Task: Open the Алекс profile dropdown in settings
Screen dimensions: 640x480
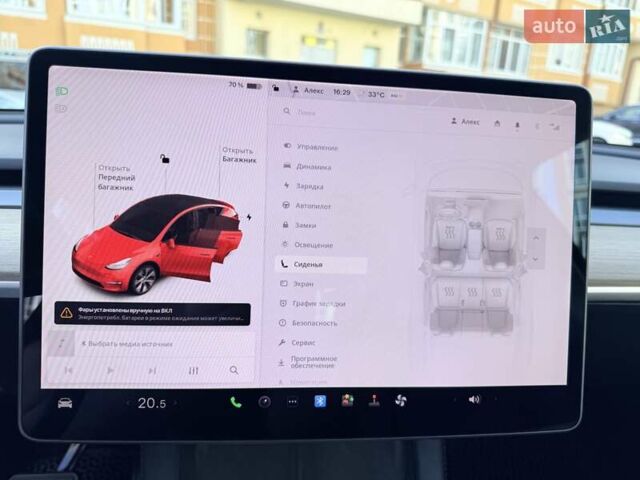Action: (465, 122)
